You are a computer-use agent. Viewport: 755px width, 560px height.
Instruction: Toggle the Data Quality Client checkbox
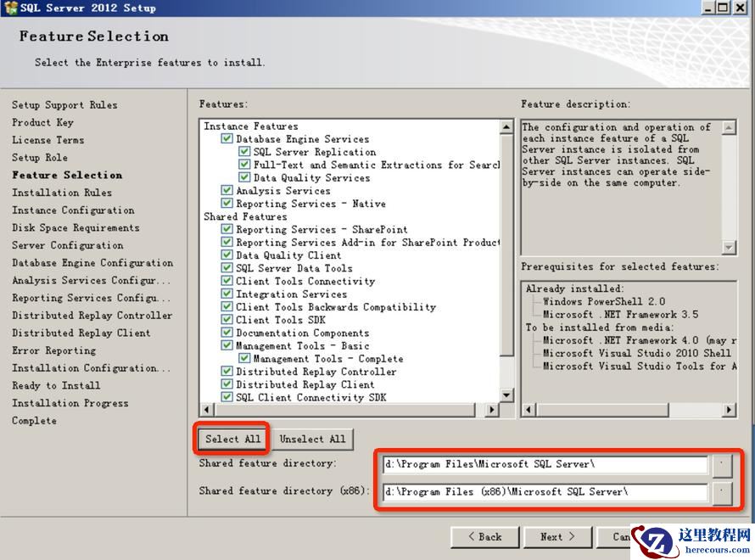click(226, 255)
